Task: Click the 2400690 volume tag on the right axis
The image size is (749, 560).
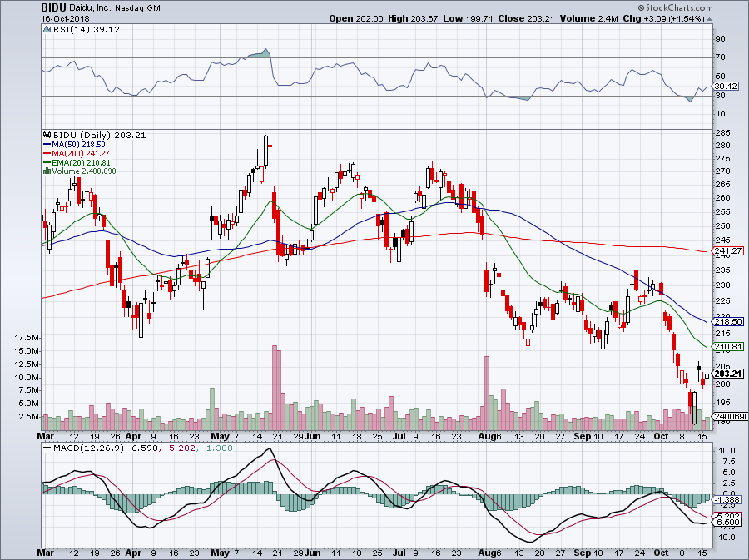Action: (731, 416)
